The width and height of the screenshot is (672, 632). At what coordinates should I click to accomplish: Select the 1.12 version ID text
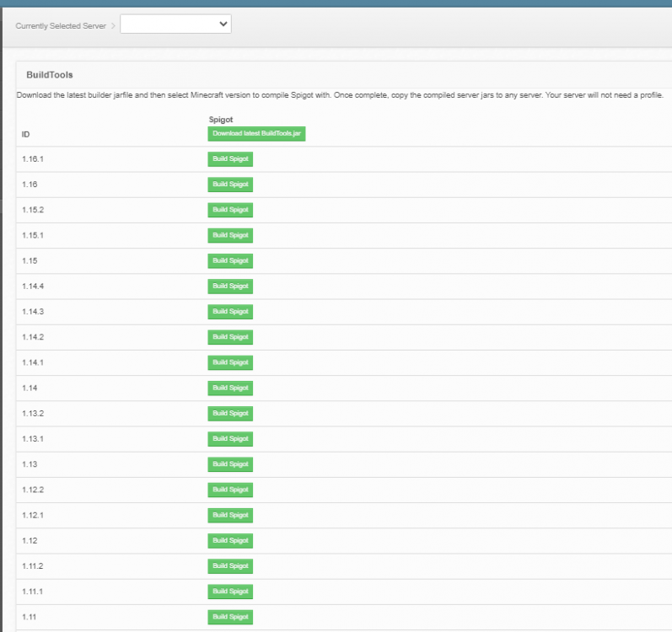pos(30,540)
